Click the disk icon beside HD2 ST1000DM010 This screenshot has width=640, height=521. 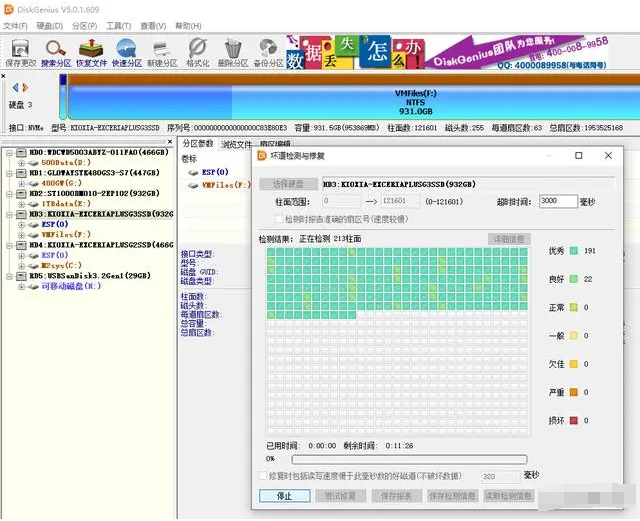coord(21,193)
